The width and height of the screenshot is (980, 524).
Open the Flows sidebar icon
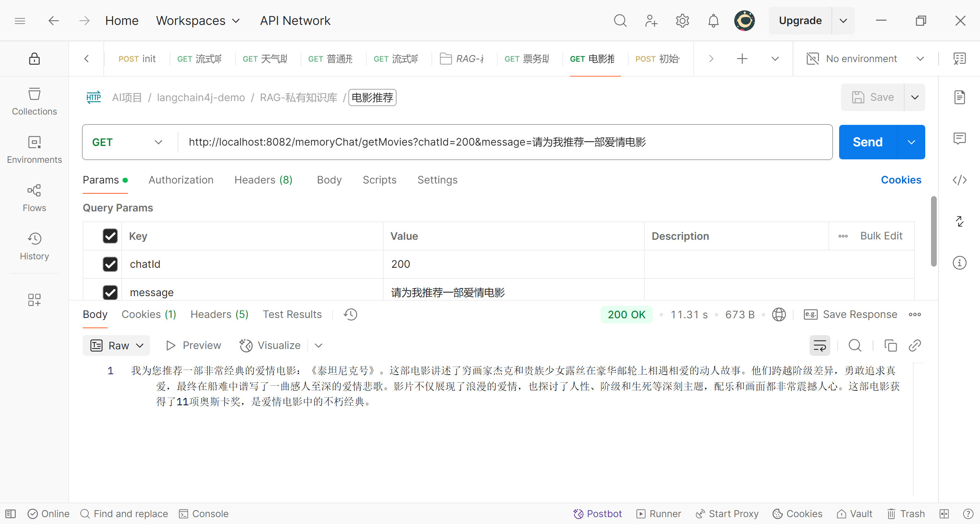(x=34, y=198)
